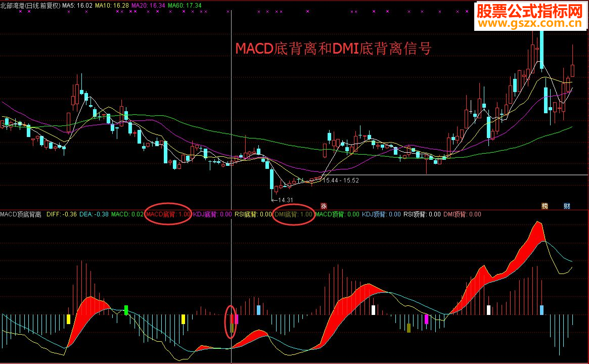This screenshot has height=364, width=589.
Task: Open the 前复权 adjustment option
Action: coord(51,4)
